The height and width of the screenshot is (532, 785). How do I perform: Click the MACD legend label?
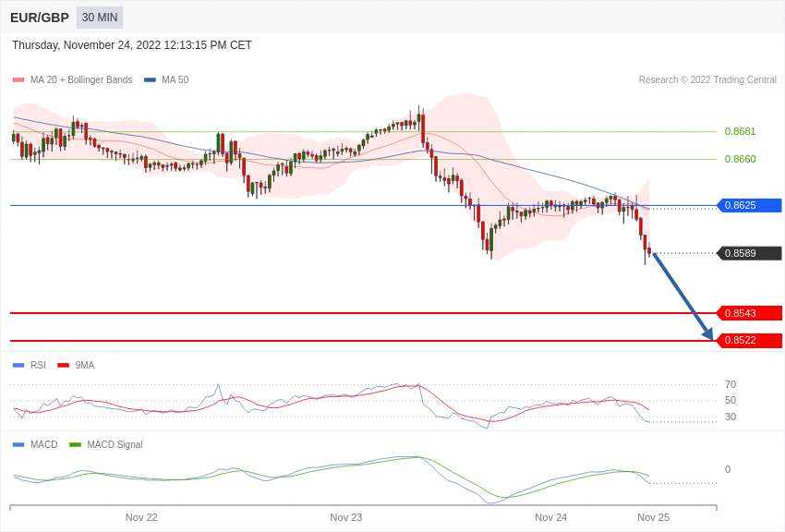click(x=44, y=444)
